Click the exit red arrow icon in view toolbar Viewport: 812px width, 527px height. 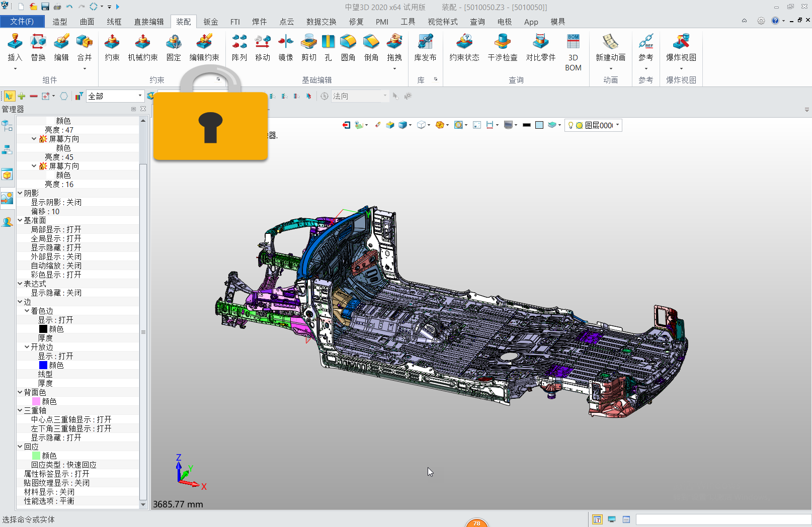346,125
